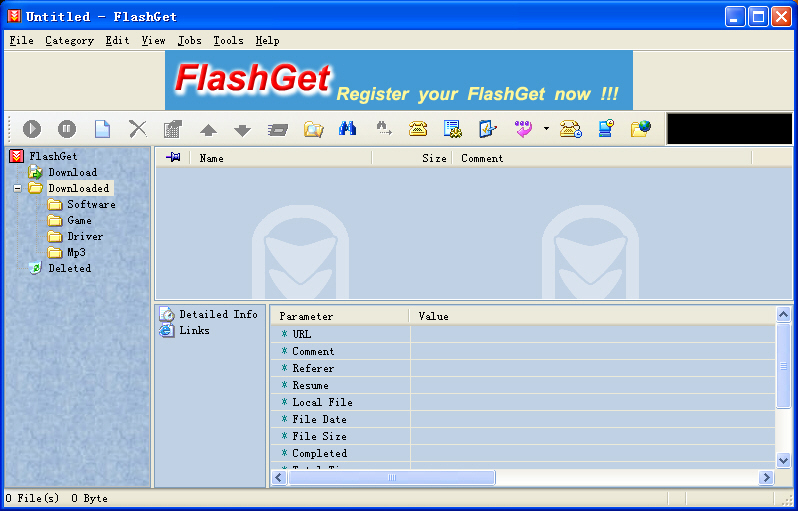The width and height of the screenshot is (798, 511).
Task: Click the Register FlashGet banner
Action: (398, 80)
